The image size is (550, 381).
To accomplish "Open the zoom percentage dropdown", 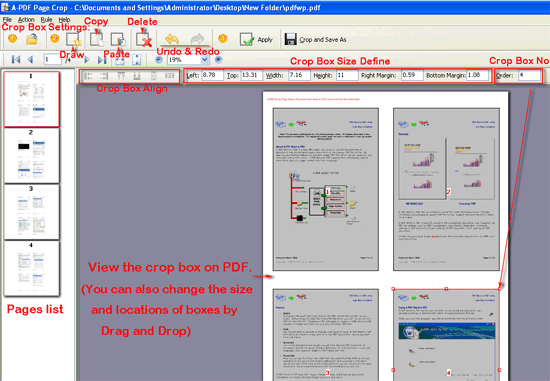I will point(205,60).
